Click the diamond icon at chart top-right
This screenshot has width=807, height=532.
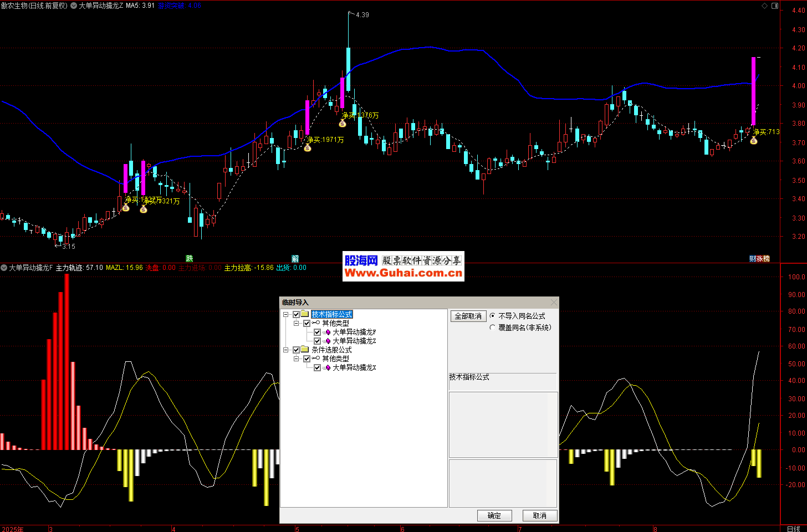(764, 6)
